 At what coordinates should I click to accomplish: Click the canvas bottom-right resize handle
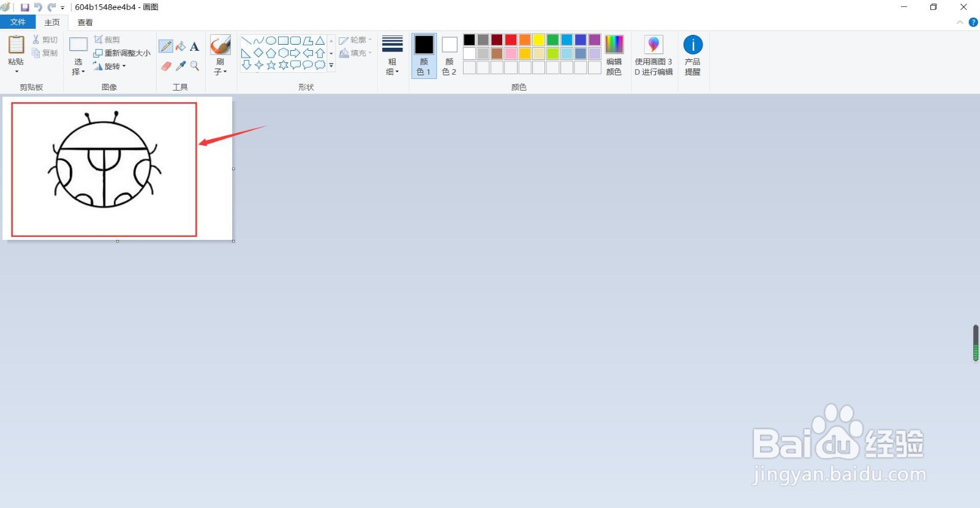coord(233,241)
